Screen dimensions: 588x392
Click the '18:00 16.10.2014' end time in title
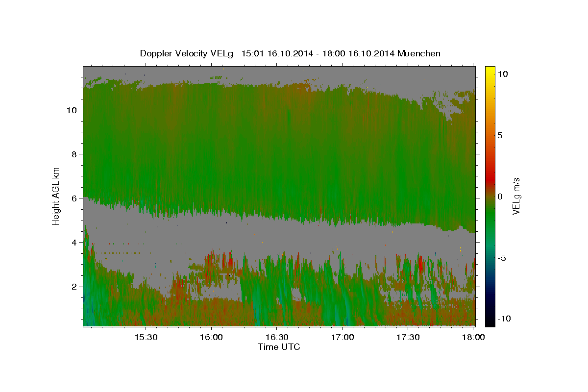[x=360, y=53]
